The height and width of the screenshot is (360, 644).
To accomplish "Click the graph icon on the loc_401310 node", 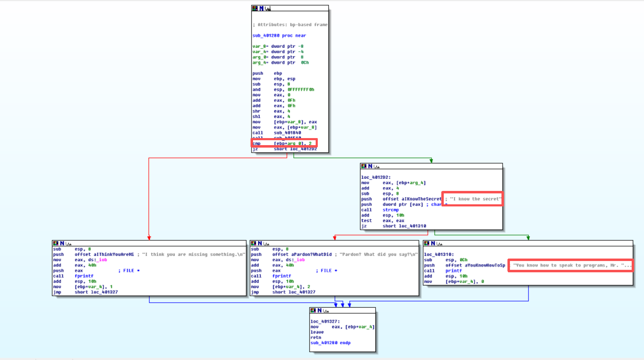I will point(440,243).
